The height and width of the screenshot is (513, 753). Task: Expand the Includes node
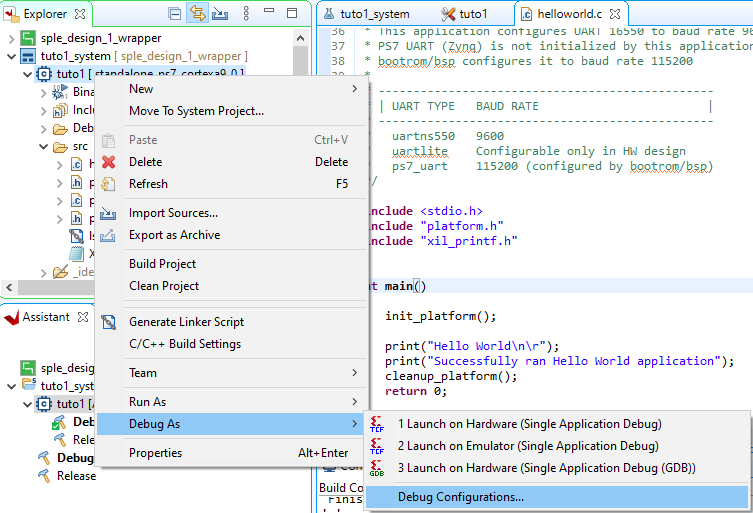[43, 111]
